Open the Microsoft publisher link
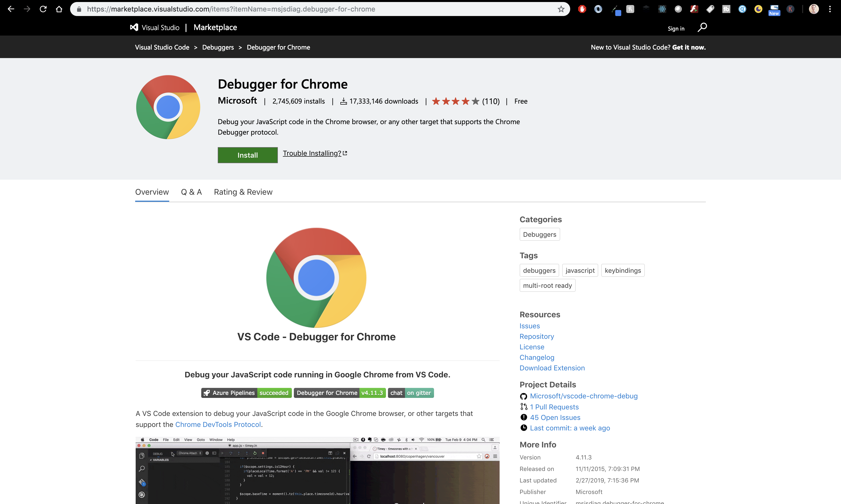 tap(238, 101)
